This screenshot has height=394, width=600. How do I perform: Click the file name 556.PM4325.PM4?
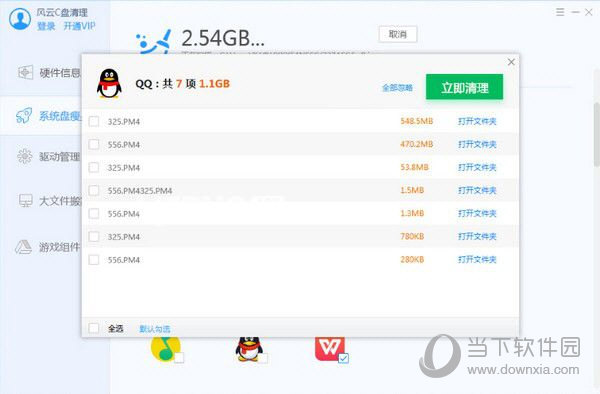click(x=140, y=190)
